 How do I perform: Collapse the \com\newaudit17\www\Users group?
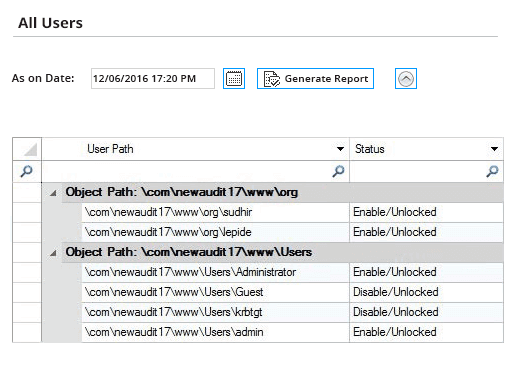pos(53,253)
